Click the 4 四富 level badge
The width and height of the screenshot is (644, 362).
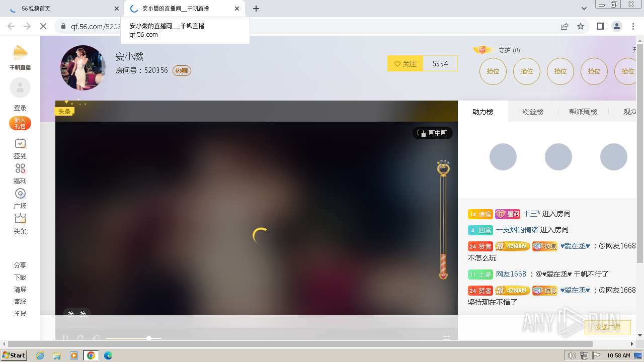(480, 230)
